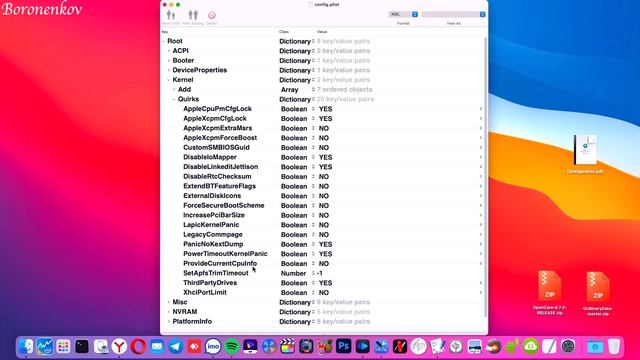Image resolution: width=640 pixels, height=360 pixels.
Task: Open the Configuration.pdf desktop file
Action: (585, 154)
